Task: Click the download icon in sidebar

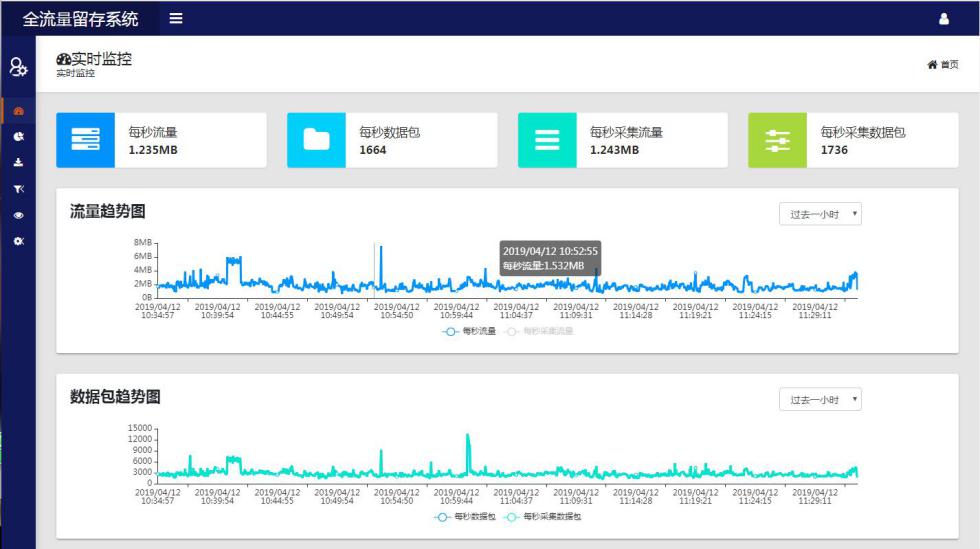Action: click(x=18, y=162)
